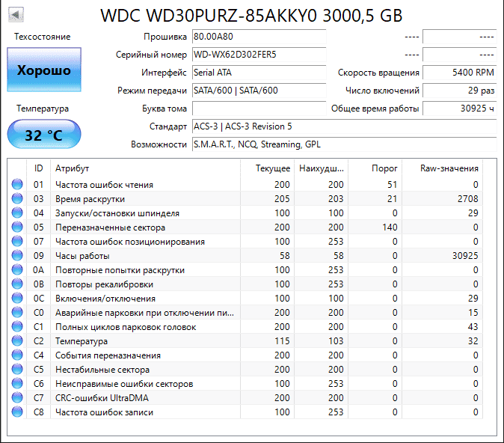The height and width of the screenshot is (443, 504).
Task: Click the Текущее column header
Action: click(267, 168)
